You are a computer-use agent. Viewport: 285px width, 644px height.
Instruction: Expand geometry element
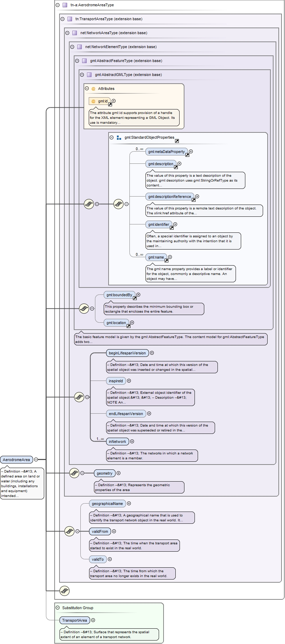click(118, 473)
